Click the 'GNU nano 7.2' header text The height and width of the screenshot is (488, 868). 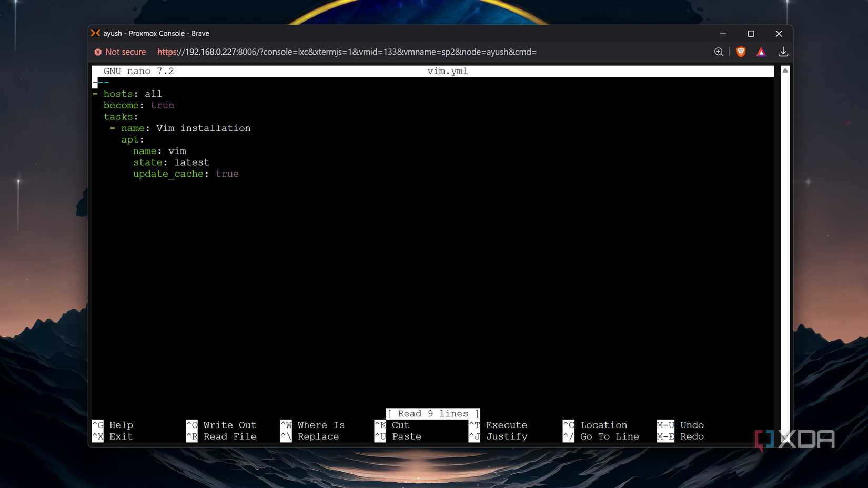138,71
